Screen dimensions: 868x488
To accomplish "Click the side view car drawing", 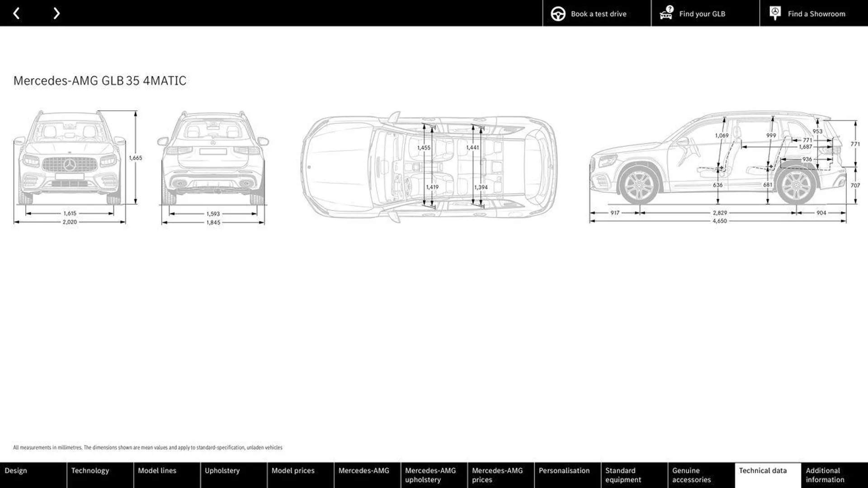I will tap(718, 158).
